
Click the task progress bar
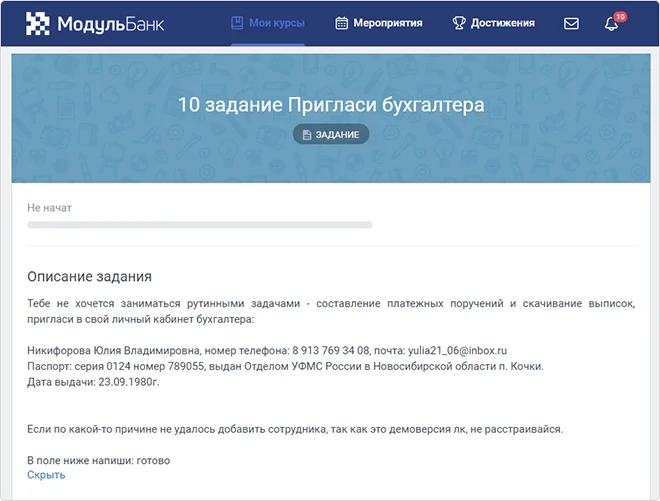[x=200, y=225]
